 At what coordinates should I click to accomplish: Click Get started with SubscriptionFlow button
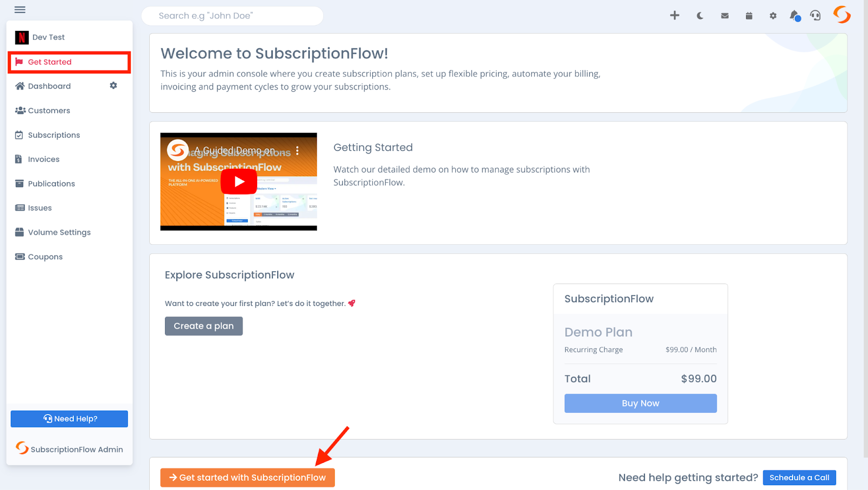[x=247, y=478]
